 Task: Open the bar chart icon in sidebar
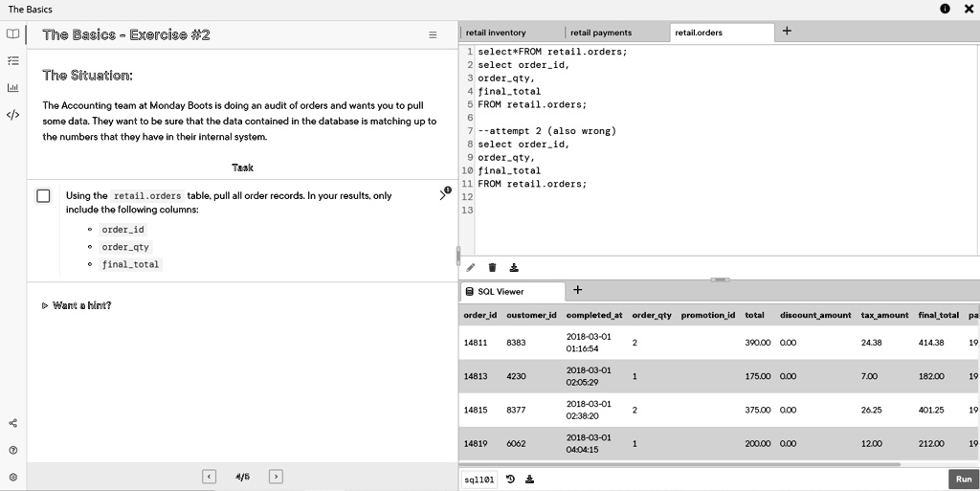click(12, 87)
